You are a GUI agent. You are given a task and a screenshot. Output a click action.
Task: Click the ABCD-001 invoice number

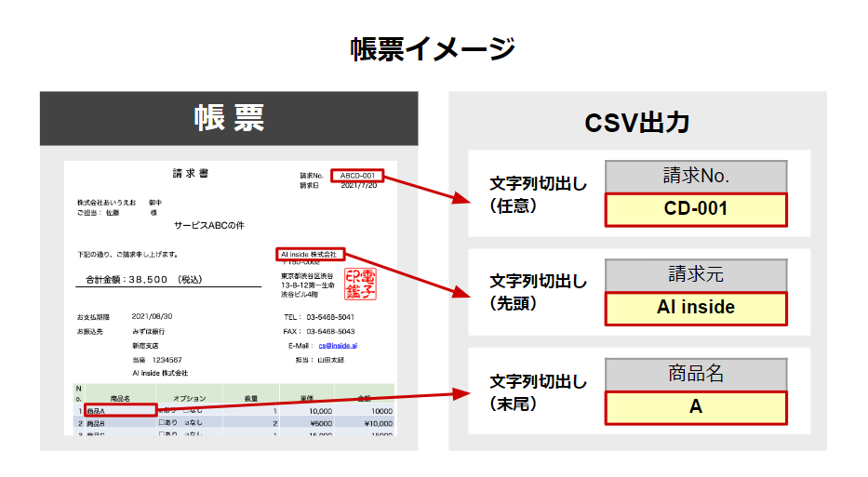coord(357,176)
